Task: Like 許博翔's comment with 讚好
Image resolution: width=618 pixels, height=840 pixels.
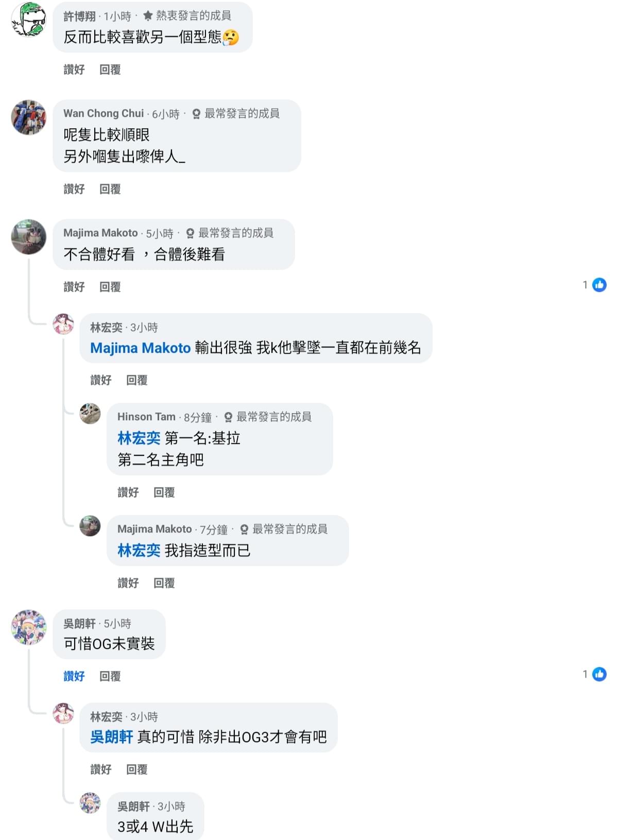Action: tap(74, 70)
